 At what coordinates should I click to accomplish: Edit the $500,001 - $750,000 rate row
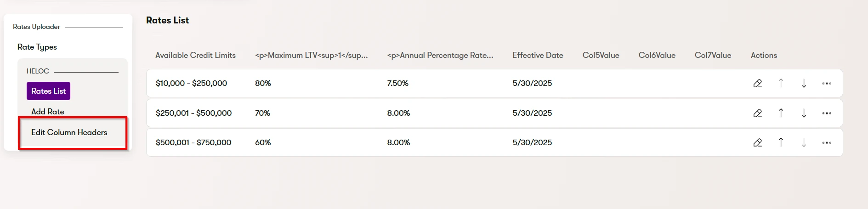758,142
